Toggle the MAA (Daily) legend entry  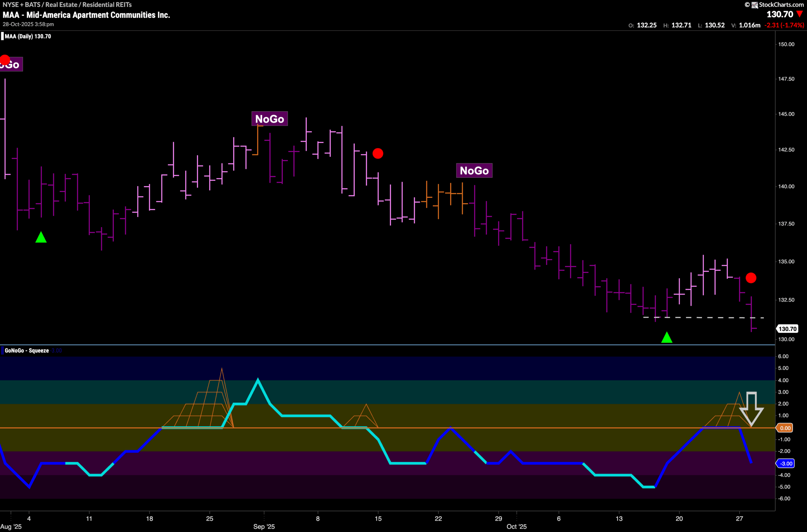(x=27, y=36)
